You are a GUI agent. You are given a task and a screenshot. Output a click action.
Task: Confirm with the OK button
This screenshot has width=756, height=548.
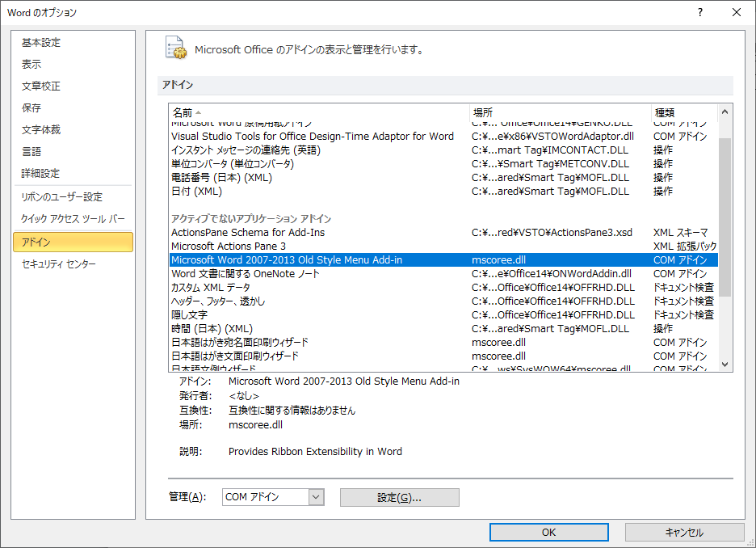548,532
